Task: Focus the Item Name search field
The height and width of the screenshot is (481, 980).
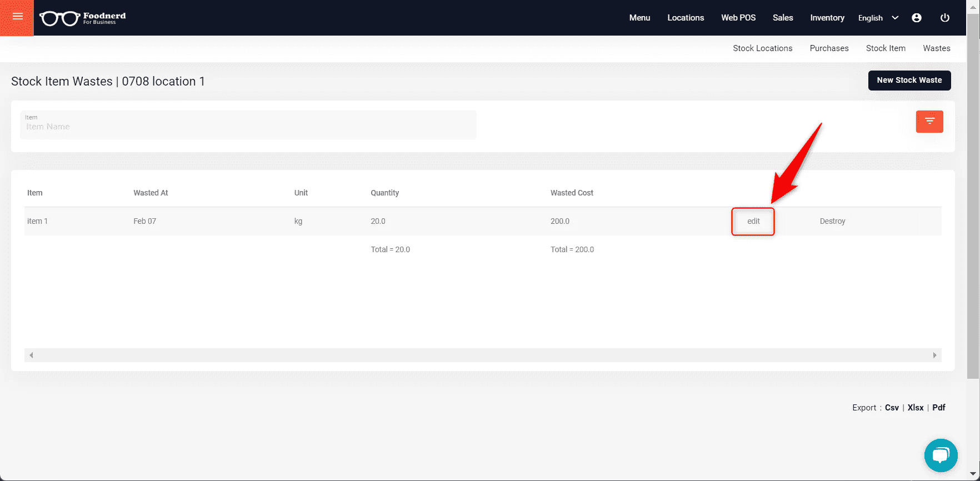Action: click(x=248, y=125)
